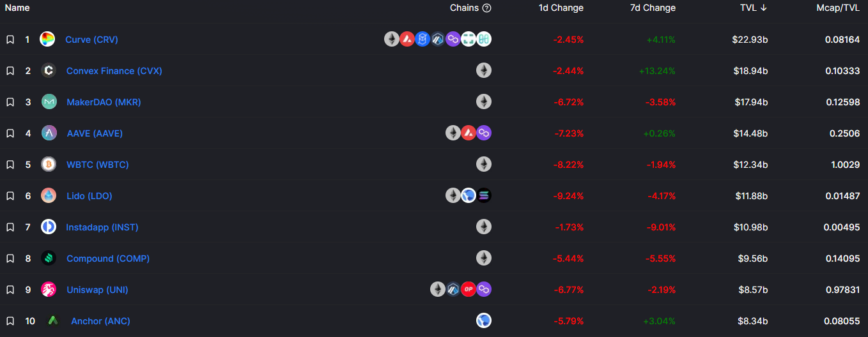Click the Uniswap pink unicorn logo
The width and height of the screenshot is (868, 337).
(49, 290)
